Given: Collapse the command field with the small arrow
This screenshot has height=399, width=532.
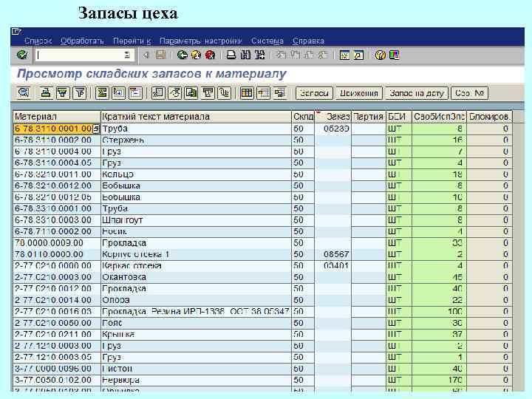Looking at the screenshot, I should 146,55.
